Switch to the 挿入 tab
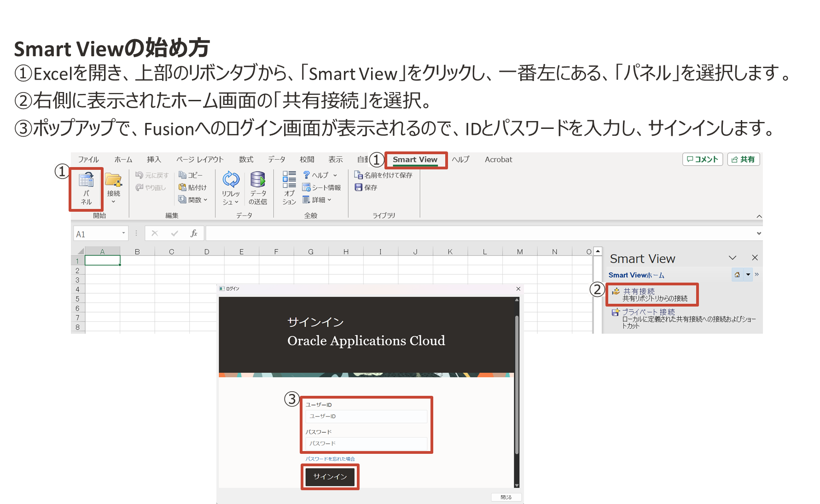Screen dimensions: 820x504 [x=154, y=159]
